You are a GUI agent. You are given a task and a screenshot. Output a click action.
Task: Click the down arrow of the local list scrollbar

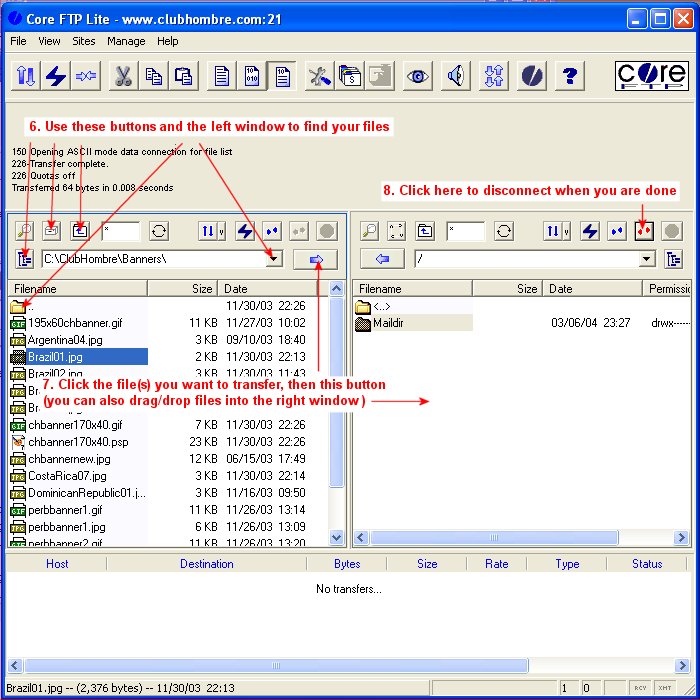coord(337,538)
